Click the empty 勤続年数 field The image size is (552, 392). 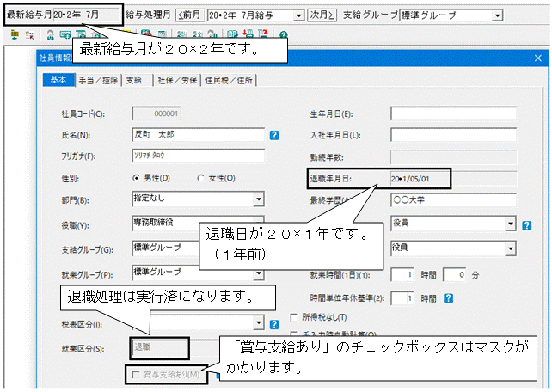(453, 157)
